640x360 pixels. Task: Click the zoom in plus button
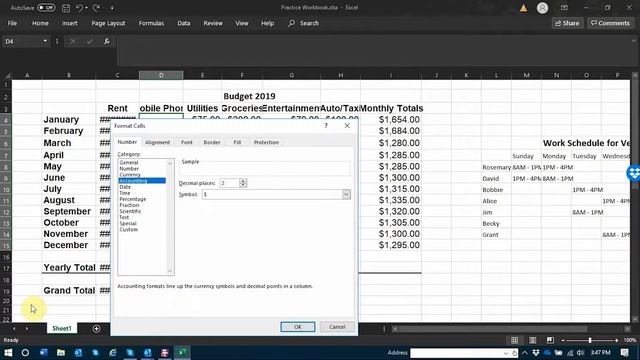click(x=616, y=340)
